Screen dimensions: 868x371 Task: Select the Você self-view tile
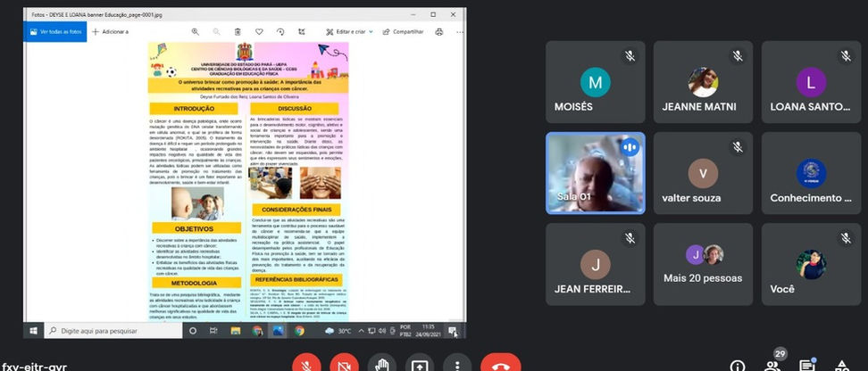[x=811, y=264]
